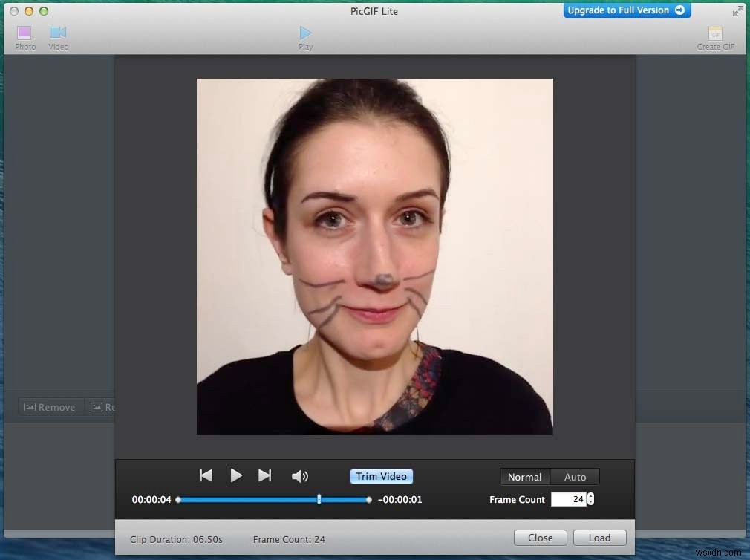Select the Video import tool
The width and height of the screenshot is (750, 560).
(58, 36)
